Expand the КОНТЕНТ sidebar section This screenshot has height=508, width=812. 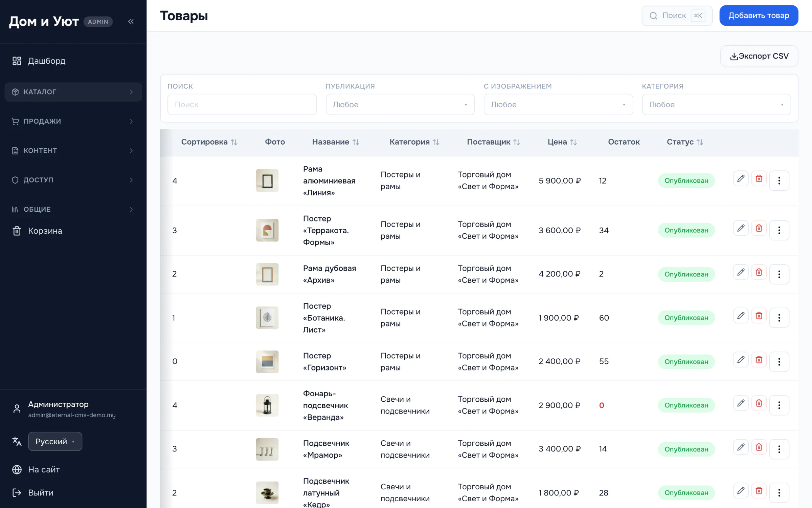tap(73, 151)
